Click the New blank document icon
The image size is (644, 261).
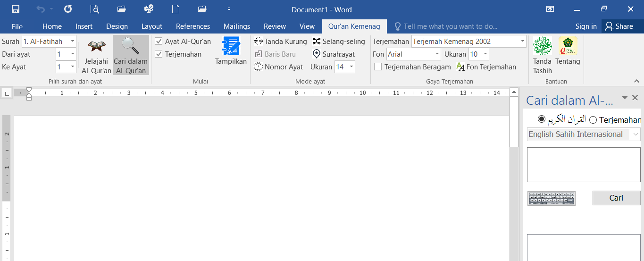(176, 9)
